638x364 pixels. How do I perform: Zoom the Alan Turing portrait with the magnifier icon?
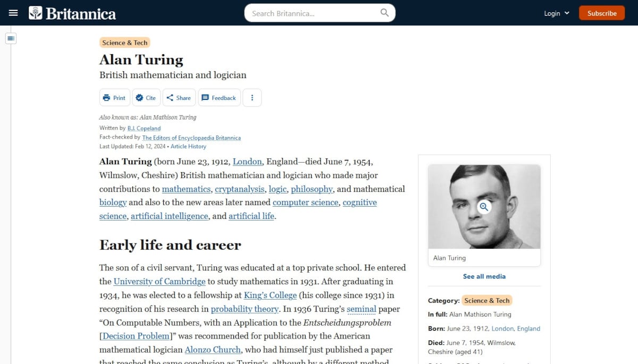pos(484,207)
